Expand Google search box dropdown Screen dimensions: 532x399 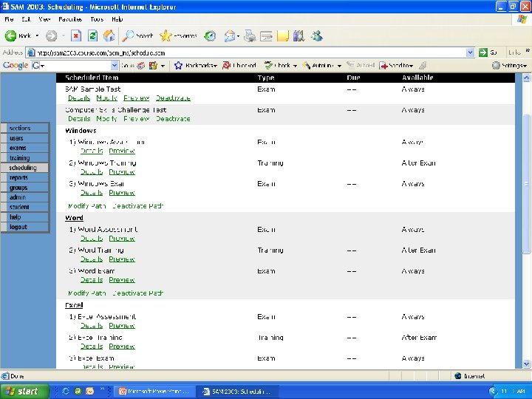(x=115, y=66)
